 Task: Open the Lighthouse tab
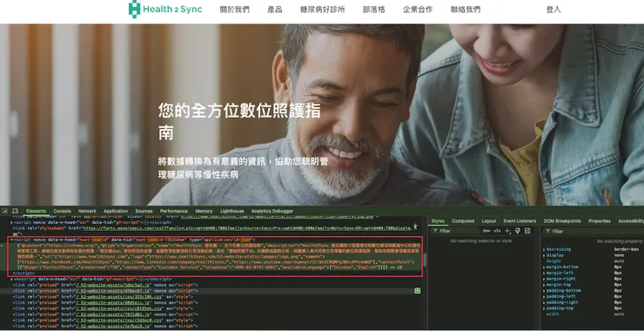pyautogui.click(x=232, y=211)
